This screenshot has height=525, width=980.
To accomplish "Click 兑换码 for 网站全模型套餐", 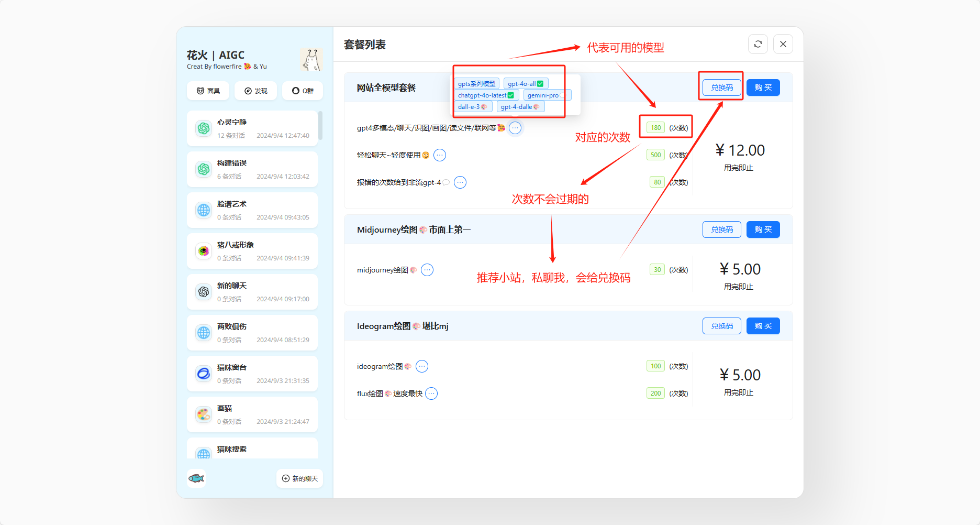I will (x=722, y=87).
